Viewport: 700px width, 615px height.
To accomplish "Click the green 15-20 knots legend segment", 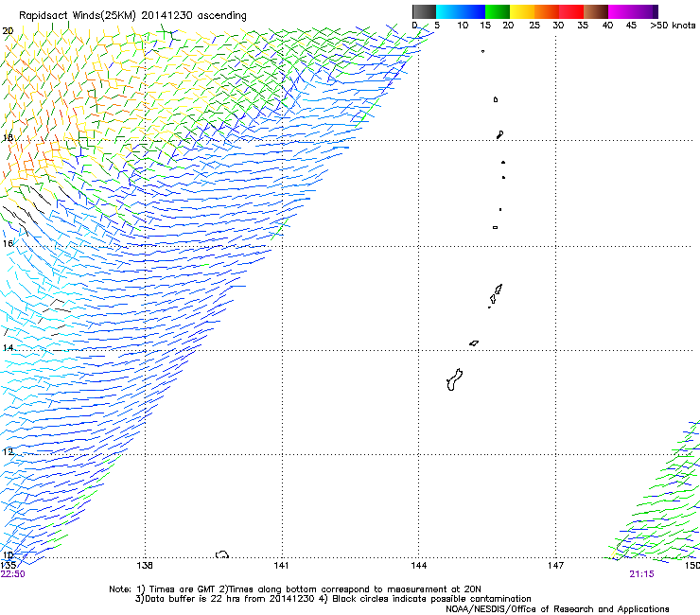I will pos(498,11).
